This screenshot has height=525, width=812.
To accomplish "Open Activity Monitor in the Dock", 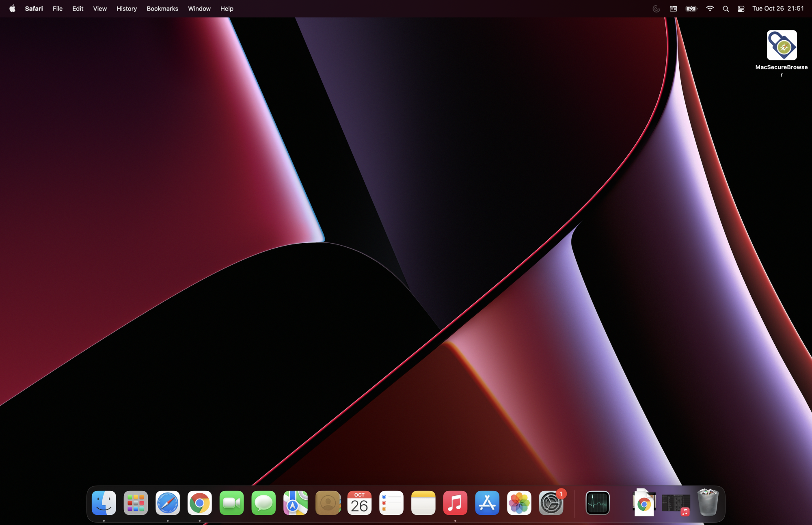I will point(598,503).
